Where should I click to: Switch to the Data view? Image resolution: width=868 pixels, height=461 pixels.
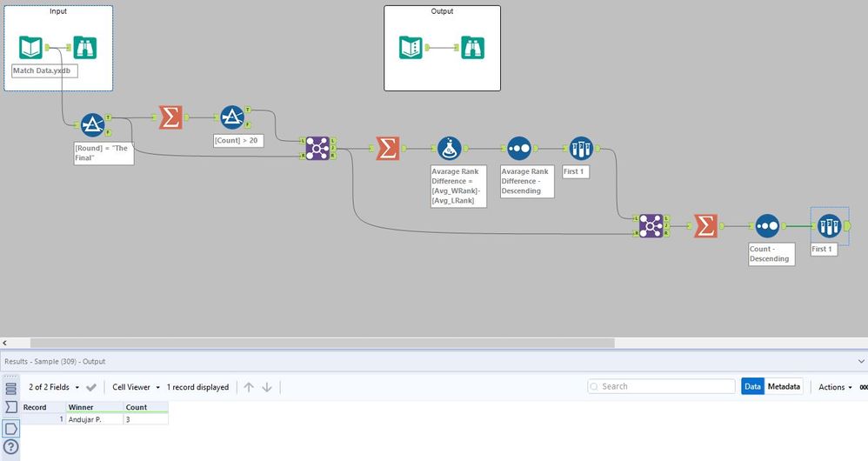click(752, 386)
